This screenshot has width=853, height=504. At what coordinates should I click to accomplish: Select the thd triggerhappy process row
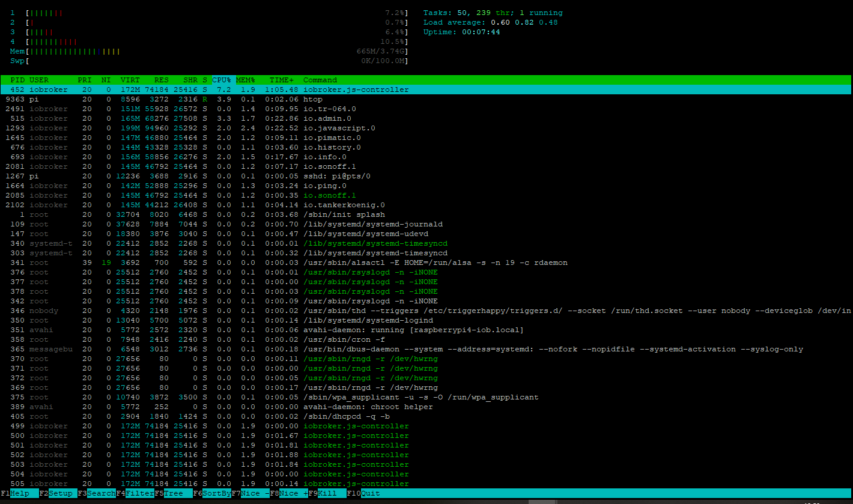(426, 311)
